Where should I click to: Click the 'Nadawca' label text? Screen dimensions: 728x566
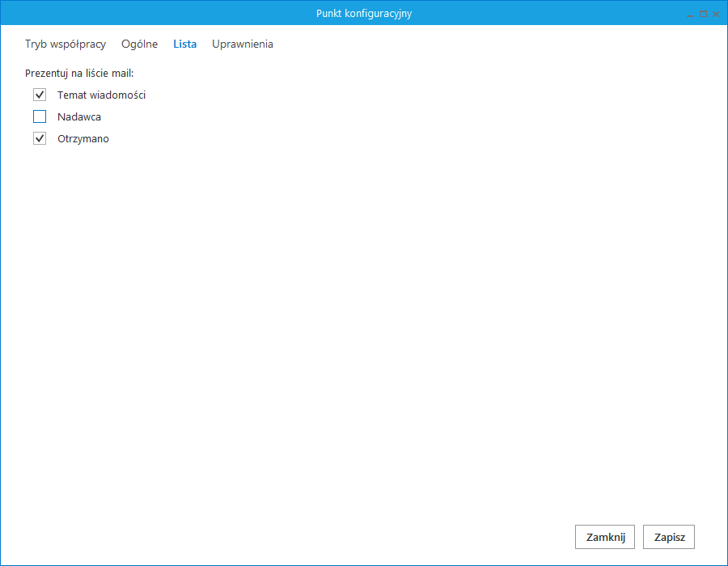coord(79,117)
